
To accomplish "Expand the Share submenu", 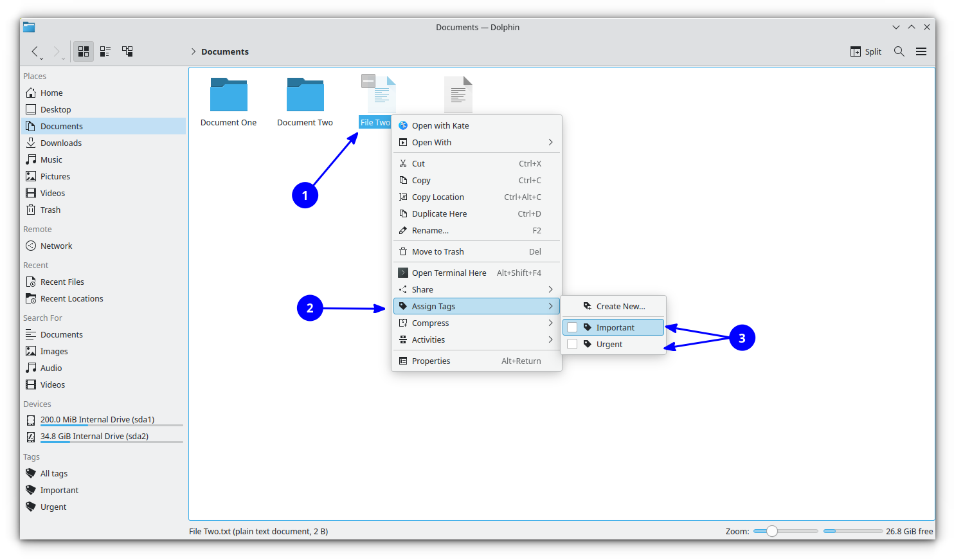I will point(423,289).
